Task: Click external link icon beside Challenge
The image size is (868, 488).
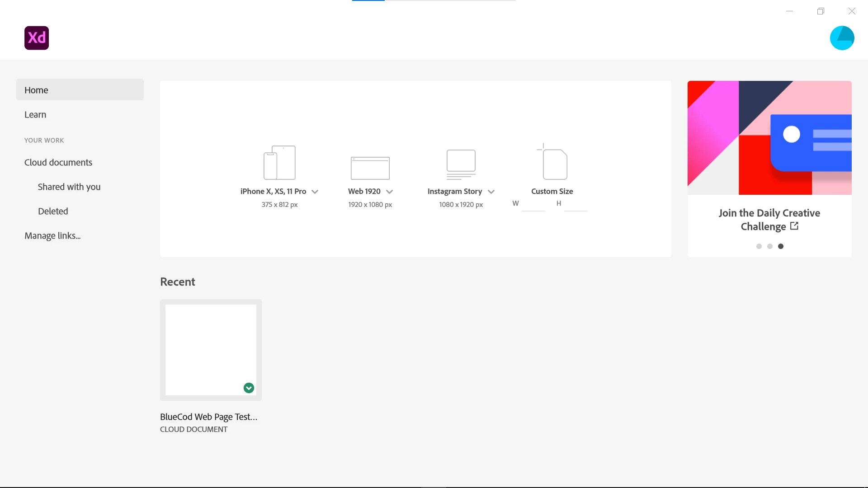Action: coord(794,226)
